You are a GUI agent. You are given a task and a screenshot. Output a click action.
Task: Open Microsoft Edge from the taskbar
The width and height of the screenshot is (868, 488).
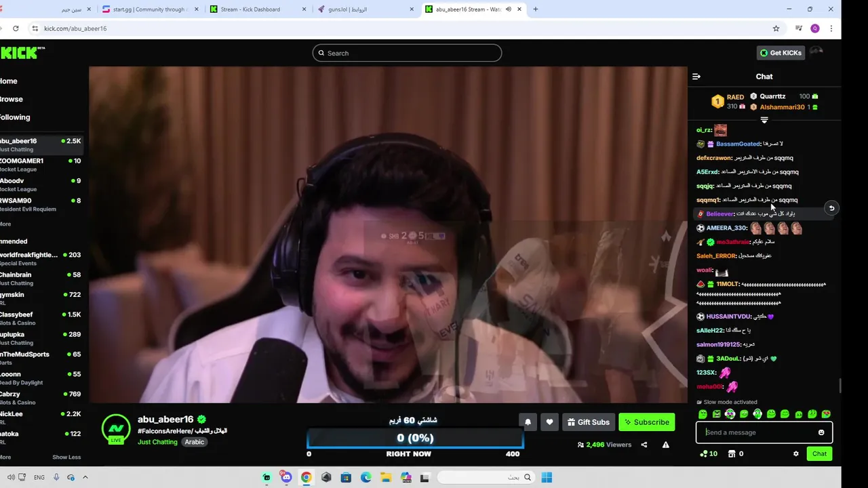coord(366,477)
